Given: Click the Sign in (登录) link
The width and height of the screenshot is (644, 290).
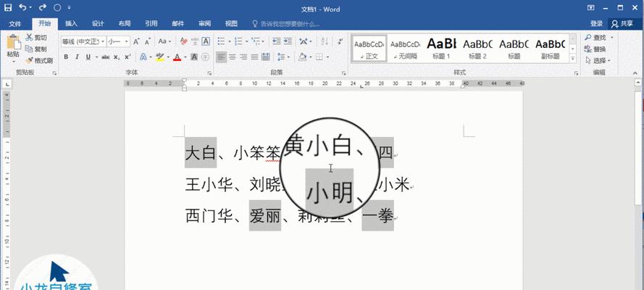Looking at the screenshot, I should click(x=596, y=24).
